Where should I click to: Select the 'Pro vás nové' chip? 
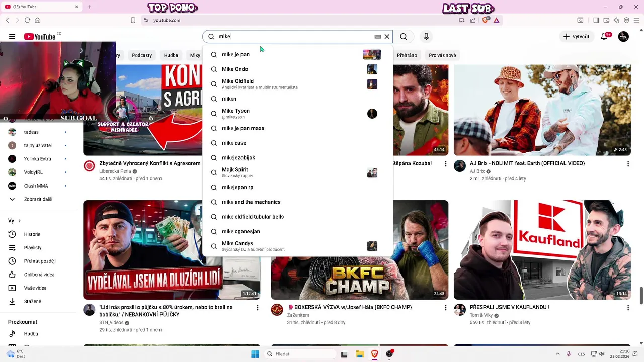442,55
